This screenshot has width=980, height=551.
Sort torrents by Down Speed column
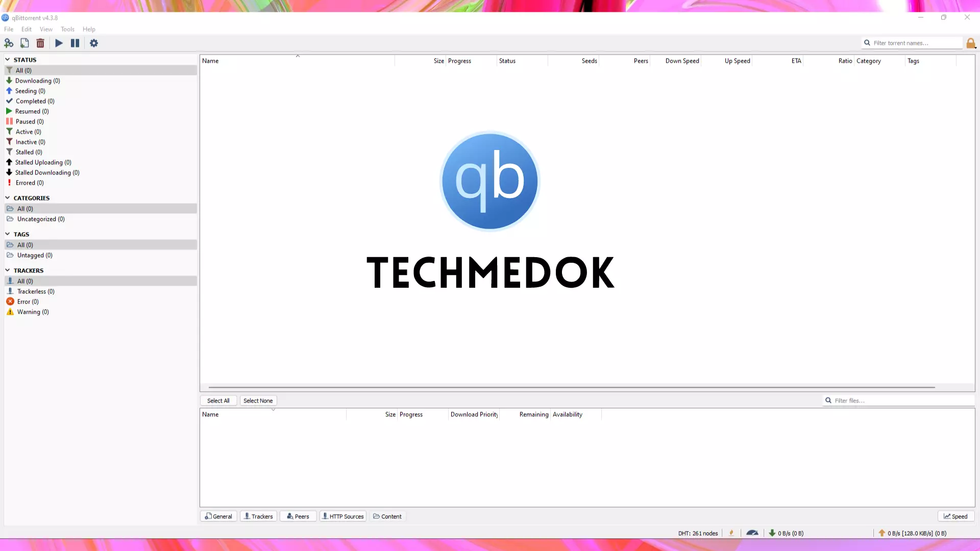pos(676,61)
